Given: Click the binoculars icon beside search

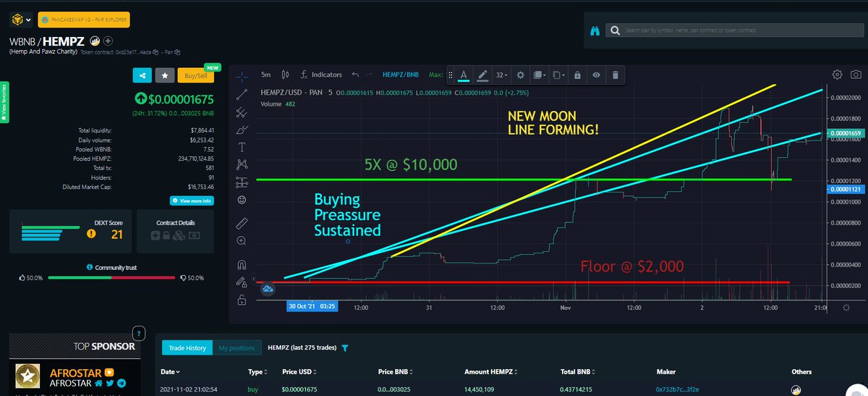Looking at the screenshot, I should 594,31.
